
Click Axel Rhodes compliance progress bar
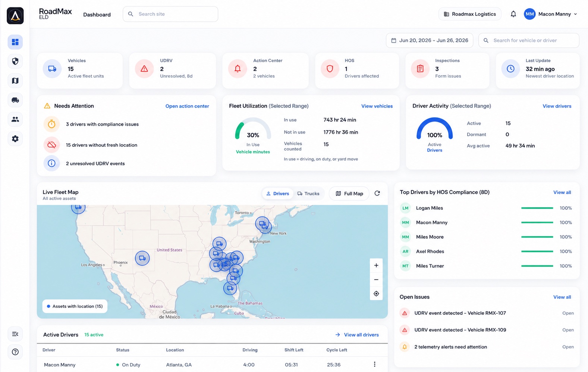point(537,251)
